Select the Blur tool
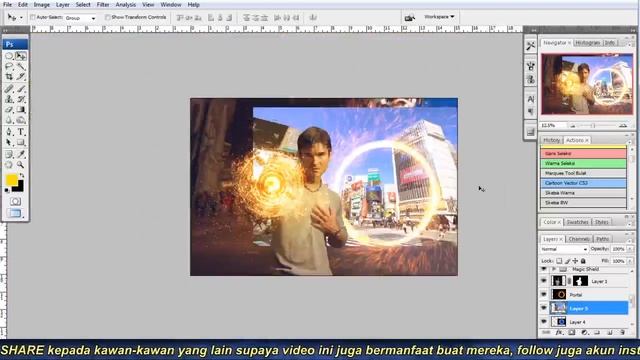Screen dimensions: 640x360 [9, 120]
